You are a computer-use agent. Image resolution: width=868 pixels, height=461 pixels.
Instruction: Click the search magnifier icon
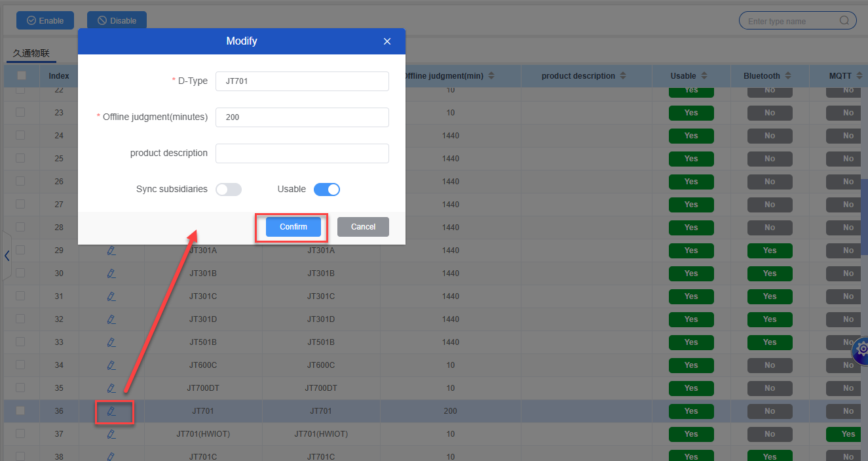click(845, 21)
